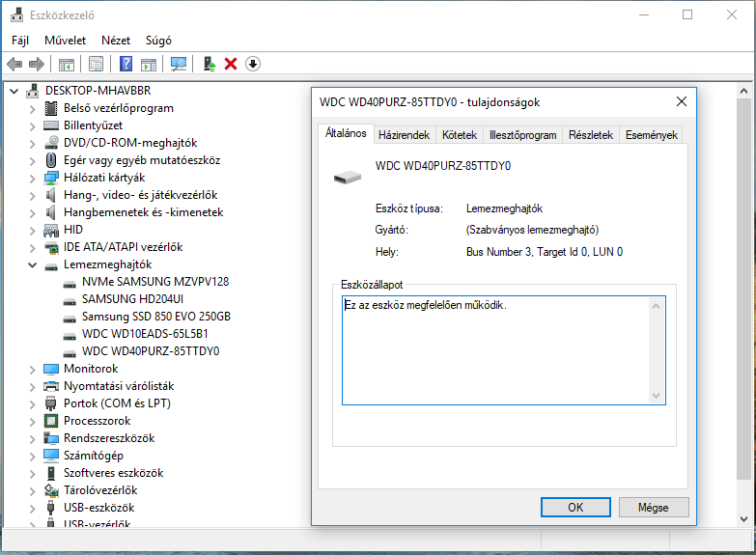
Task: Click the device tree scrollbar up arrow
Action: (x=744, y=91)
